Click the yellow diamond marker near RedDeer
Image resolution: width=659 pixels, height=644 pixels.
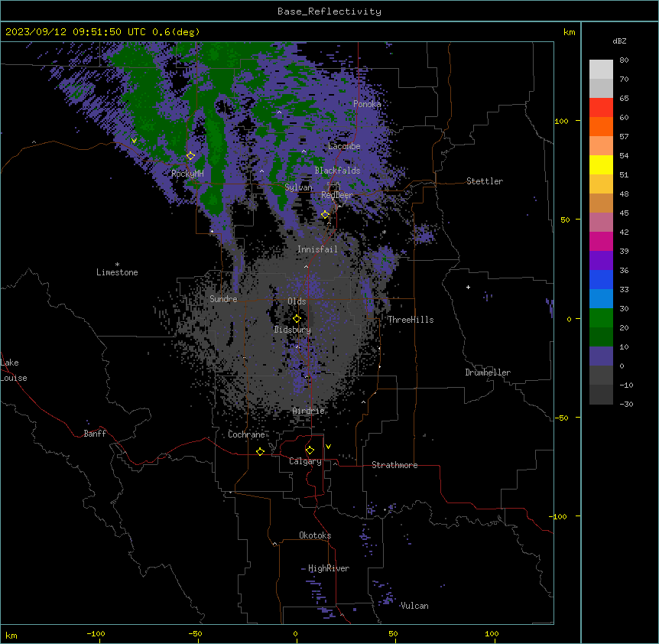pyautogui.click(x=325, y=215)
